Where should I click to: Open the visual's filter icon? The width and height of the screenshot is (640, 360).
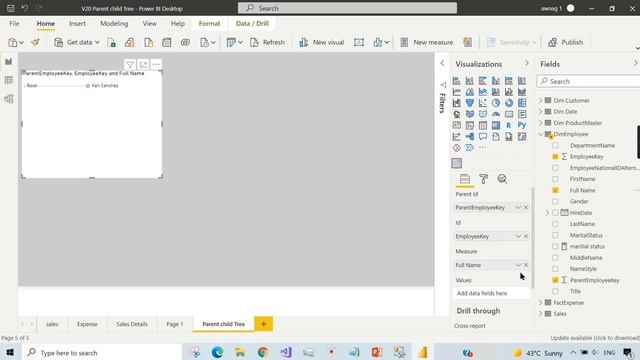tap(130, 64)
